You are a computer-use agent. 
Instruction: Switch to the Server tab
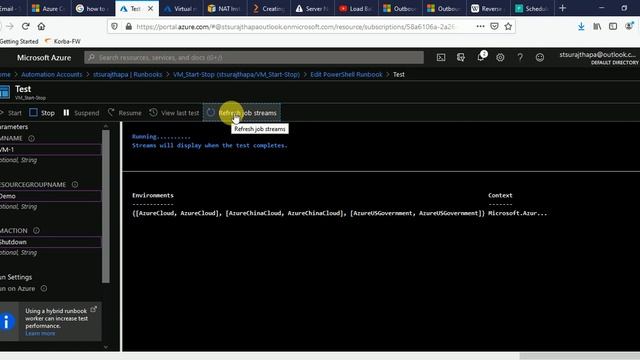(313, 8)
